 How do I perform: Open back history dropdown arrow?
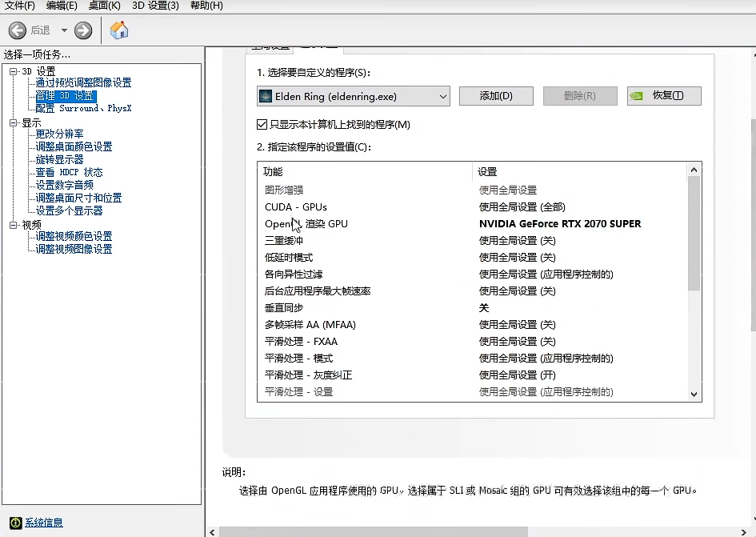64,30
